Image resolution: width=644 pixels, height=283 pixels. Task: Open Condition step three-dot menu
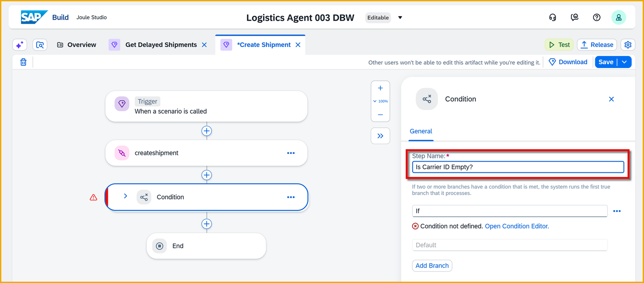click(291, 197)
